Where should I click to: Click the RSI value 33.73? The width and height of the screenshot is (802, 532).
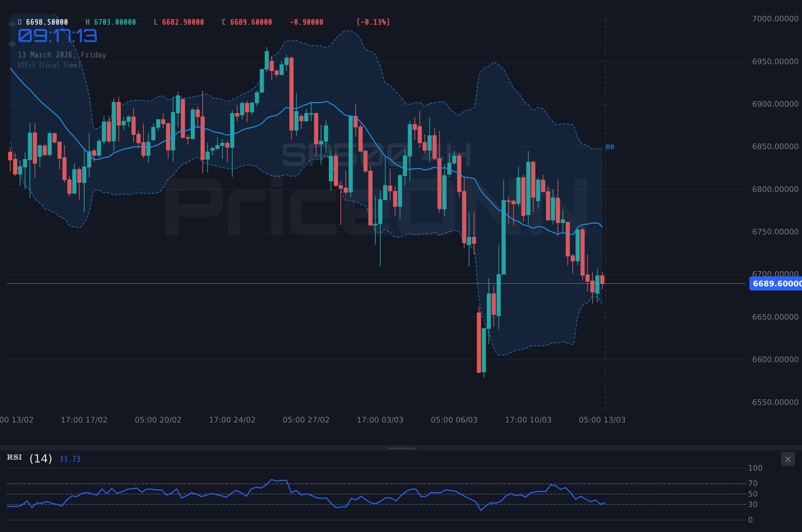tap(70, 459)
